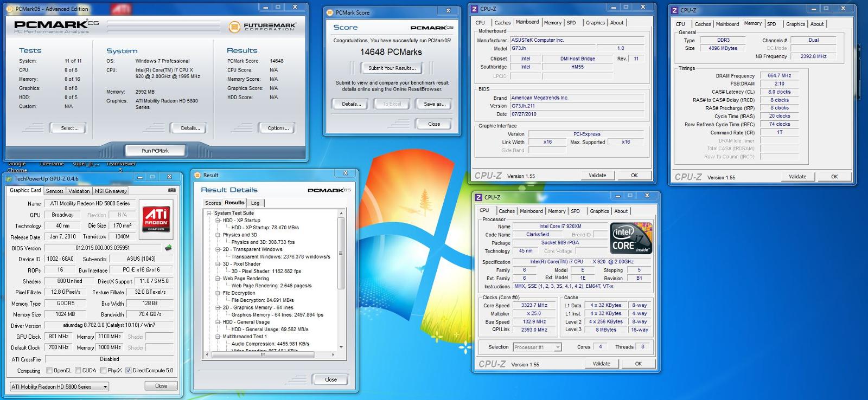Open the MSI Giveaway tab in GPU-Z
Viewport: 868px width, 400px height.
[111, 191]
